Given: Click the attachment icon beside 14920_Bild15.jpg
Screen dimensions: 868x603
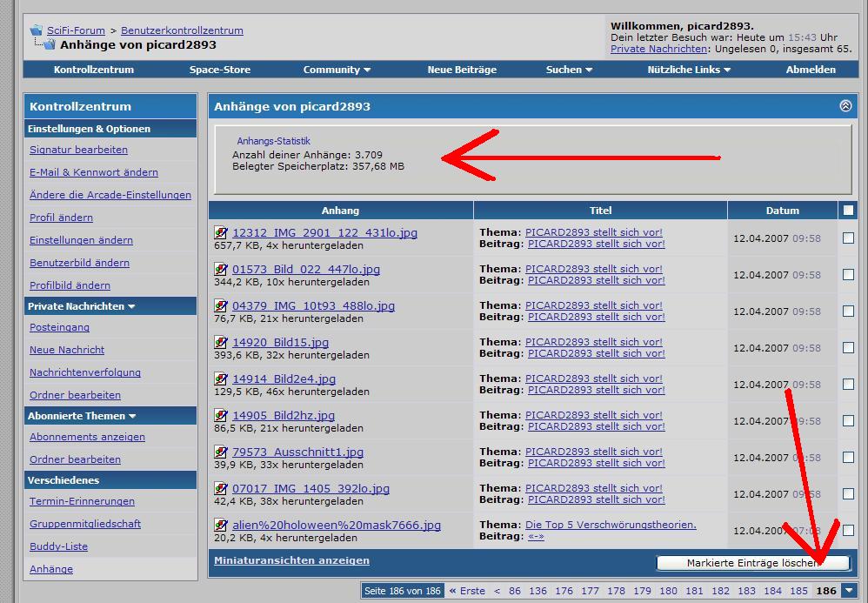Looking at the screenshot, I should [221, 342].
